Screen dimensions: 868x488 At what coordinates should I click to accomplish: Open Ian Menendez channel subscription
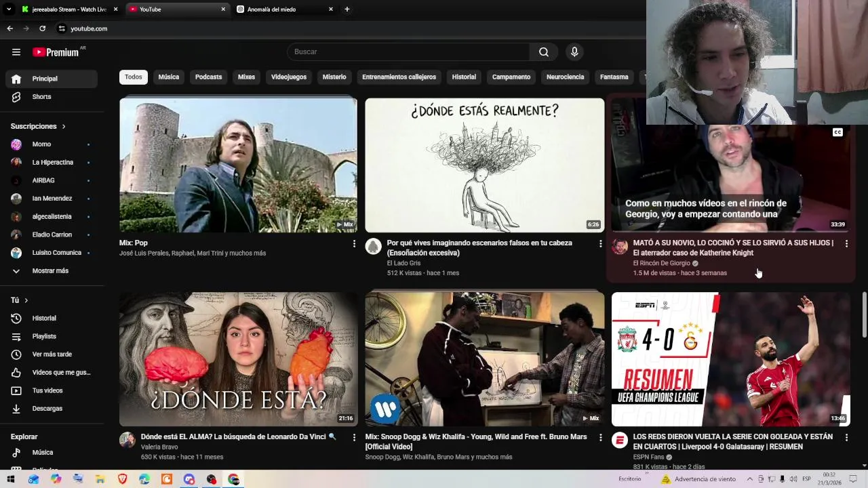point(52,199)
